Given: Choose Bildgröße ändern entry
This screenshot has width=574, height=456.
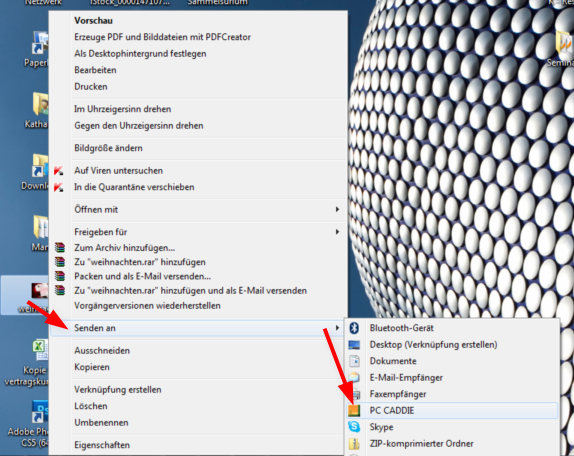Looking at the screenshot, I should click(108, 148).
